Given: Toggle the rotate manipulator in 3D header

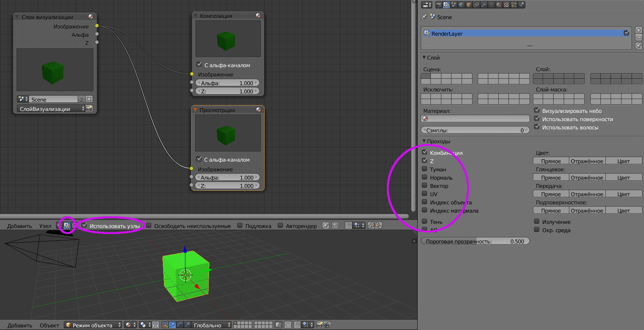Looking at the screenshot, I should click(179, 325).
